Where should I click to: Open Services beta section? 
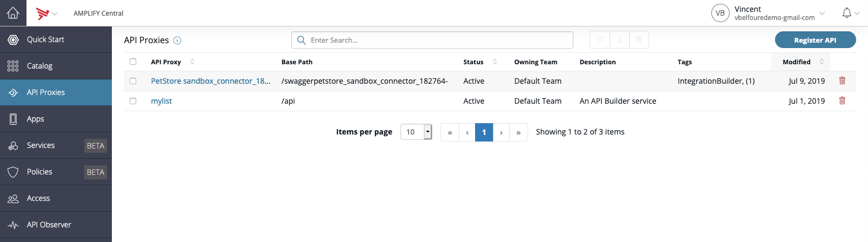point(56,145)
